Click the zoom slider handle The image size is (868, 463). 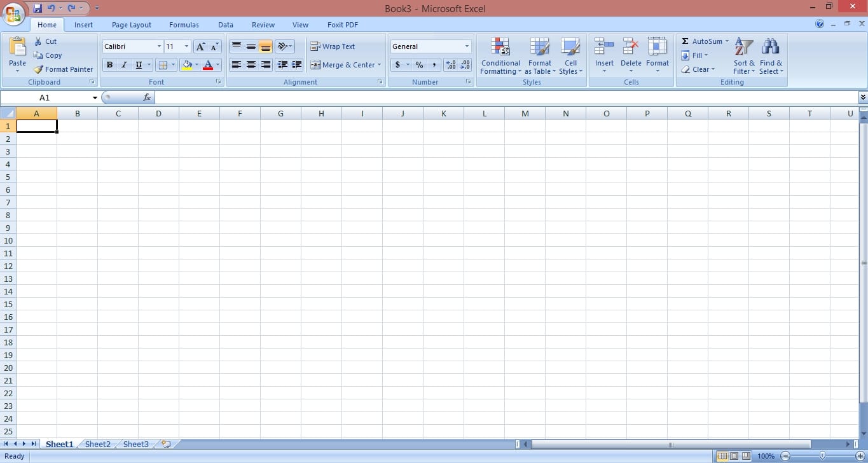click(822, 456)
